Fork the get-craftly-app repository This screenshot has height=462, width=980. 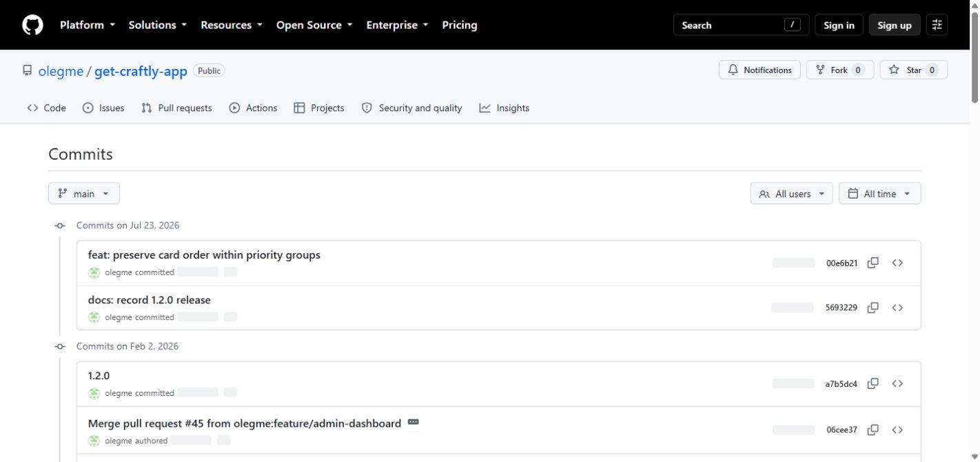click(840, 70)
